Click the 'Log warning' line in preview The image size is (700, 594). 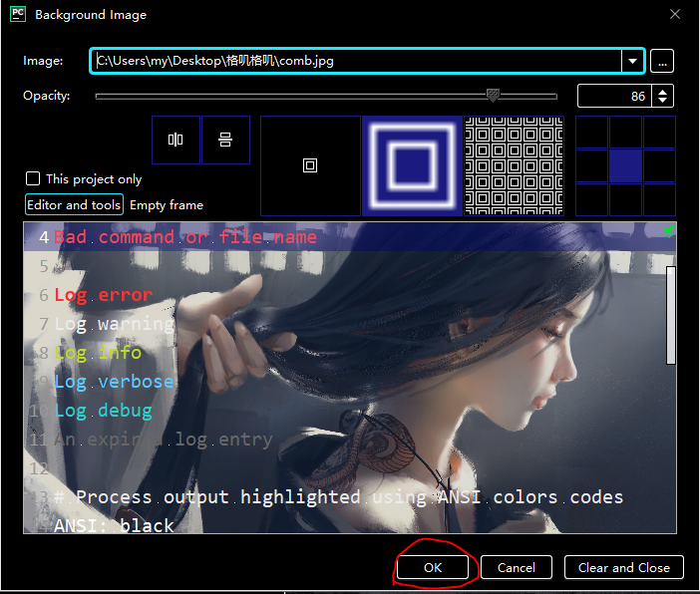click(x=114, y=324)
